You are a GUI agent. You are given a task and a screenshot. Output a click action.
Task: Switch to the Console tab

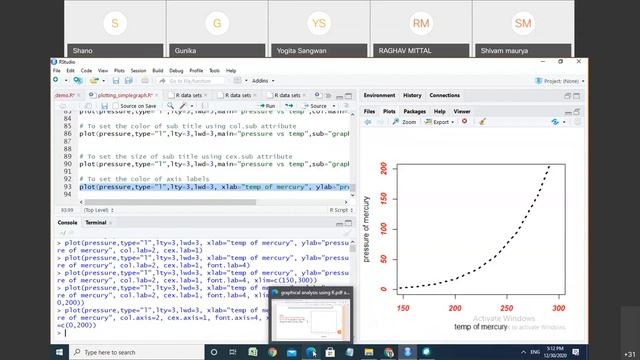[67, 222]
